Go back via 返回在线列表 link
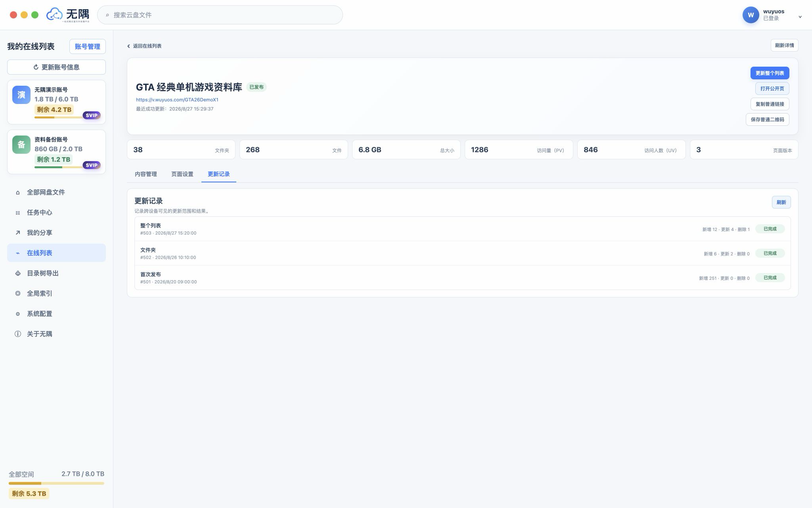Image resolution: width=812 pixels, height=508 pixels. pyautogui.click(x=144, y=46)
